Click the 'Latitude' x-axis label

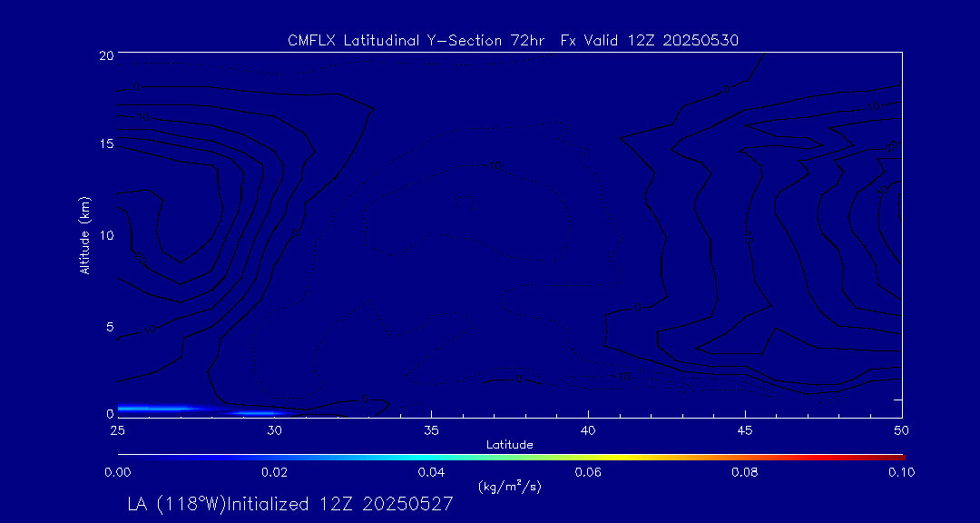(509, 445)
